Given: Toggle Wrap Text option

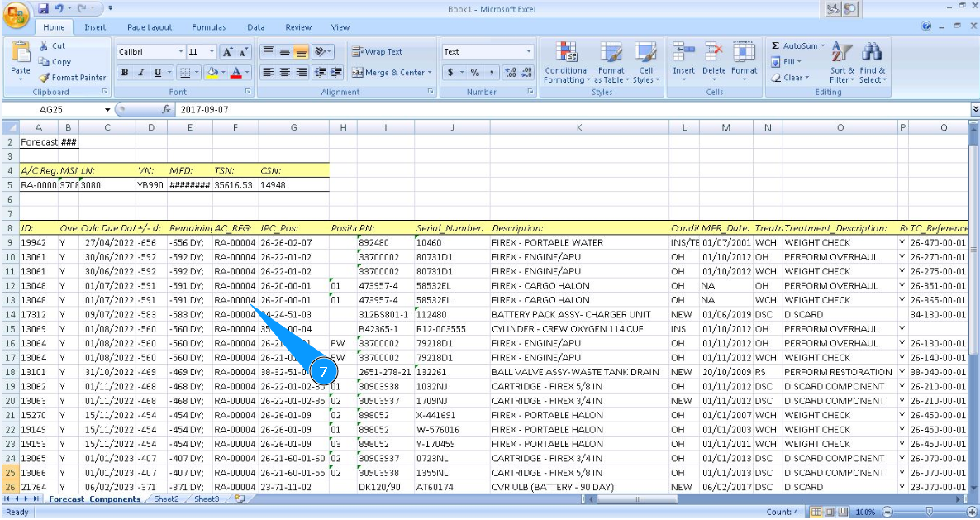Looking at the screenshot, I should [x=378, y=51].
